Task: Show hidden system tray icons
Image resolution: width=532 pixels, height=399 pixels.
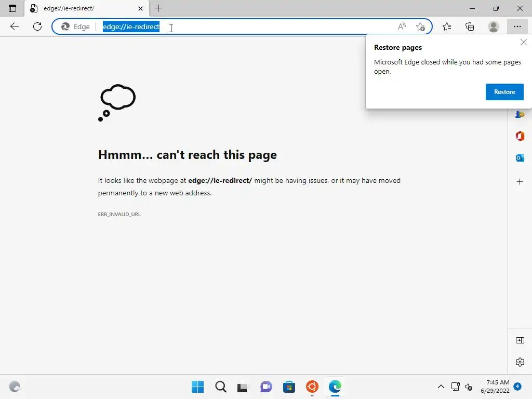Action: point(441,387)
